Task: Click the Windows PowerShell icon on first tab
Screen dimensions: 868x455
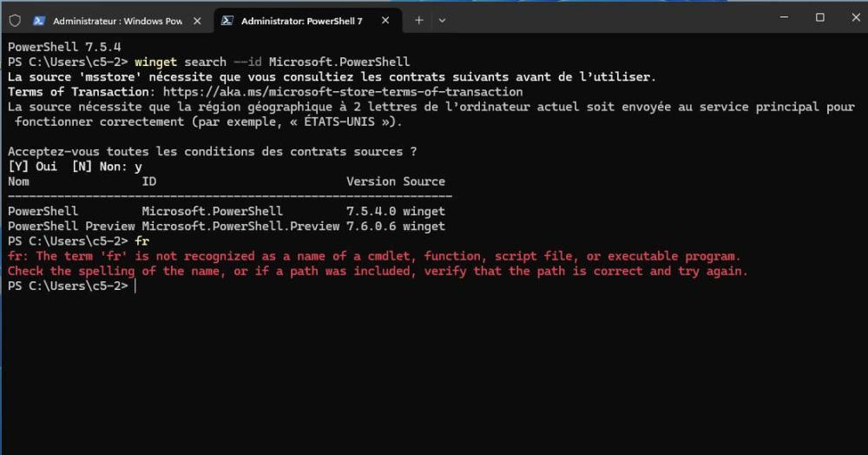Action: pyautogui.click(x=39, y=20)
